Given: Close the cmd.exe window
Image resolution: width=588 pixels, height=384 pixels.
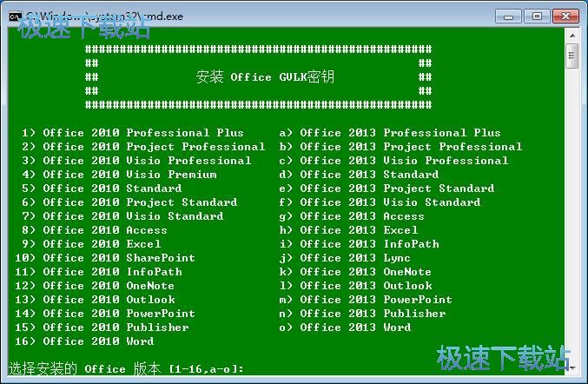Looking at the screenshot, I should 565,16.
